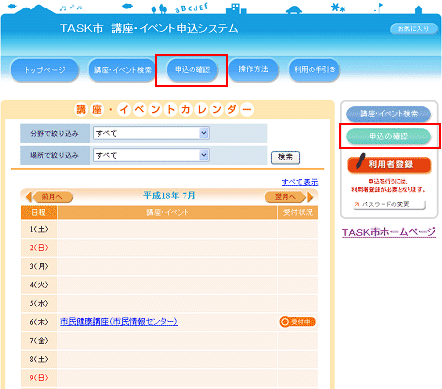This screenshot has width=442, height=389.
Task: Open 講座・イベント検索 in top navigation
Action: pos(122,70)
